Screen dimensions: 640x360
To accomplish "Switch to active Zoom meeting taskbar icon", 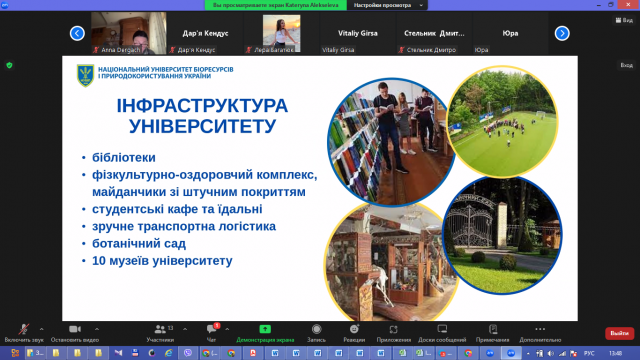I will [511, 353].
